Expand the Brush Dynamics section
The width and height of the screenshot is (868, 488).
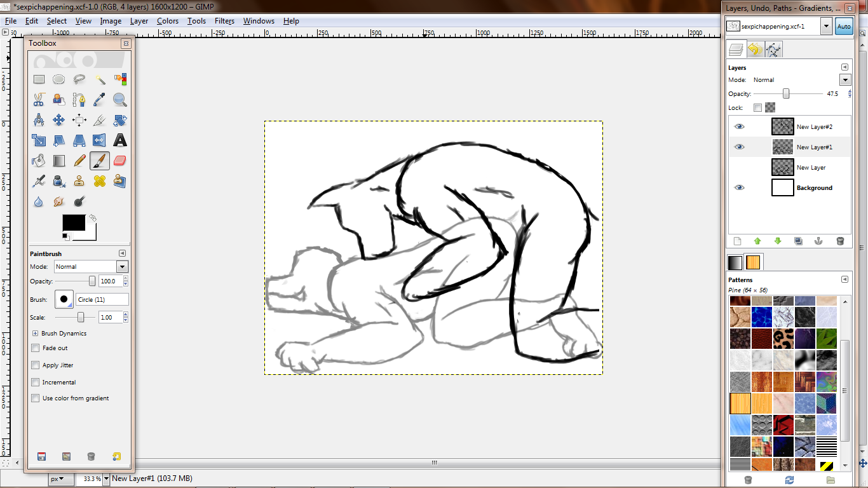click(35, 333)
